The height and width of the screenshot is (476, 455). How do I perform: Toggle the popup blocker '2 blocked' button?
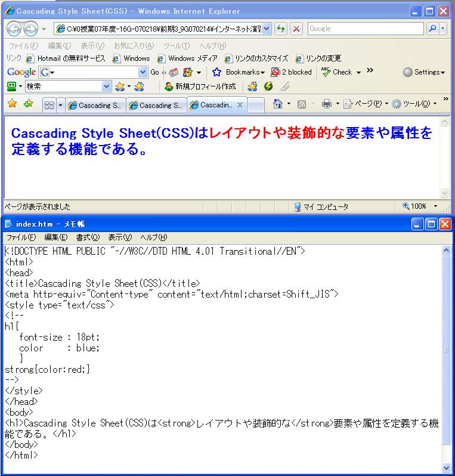[292, 72]
